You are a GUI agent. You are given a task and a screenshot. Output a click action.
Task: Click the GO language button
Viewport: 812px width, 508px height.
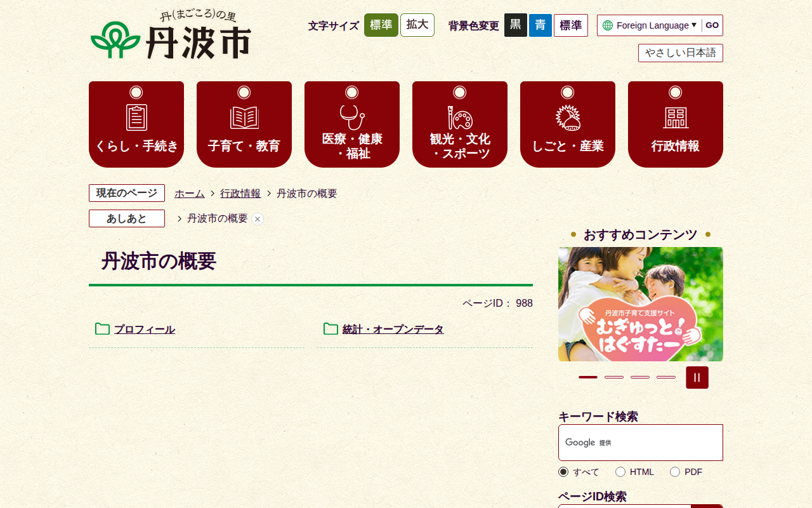pyautogui.click(x=712, y=25)
